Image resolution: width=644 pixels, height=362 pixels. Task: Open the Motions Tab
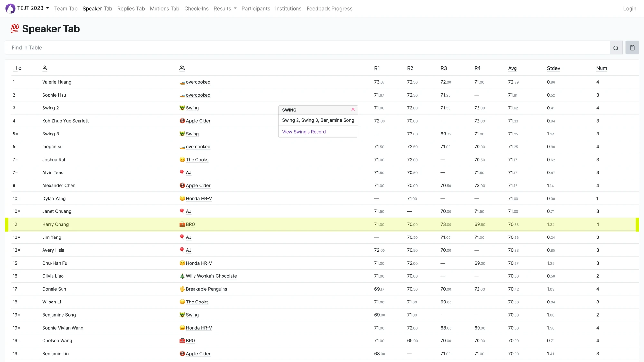165,8
